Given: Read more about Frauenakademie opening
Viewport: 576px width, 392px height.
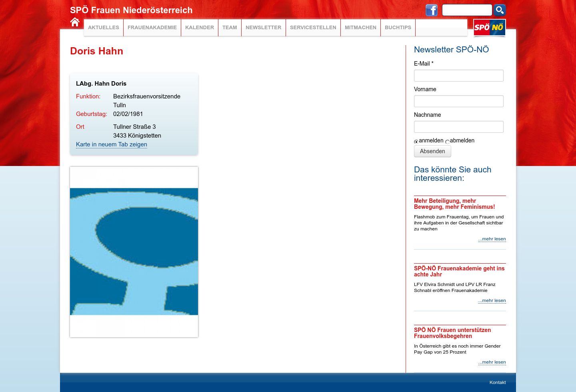Looking at the screenshot, I should click(492, 300).
